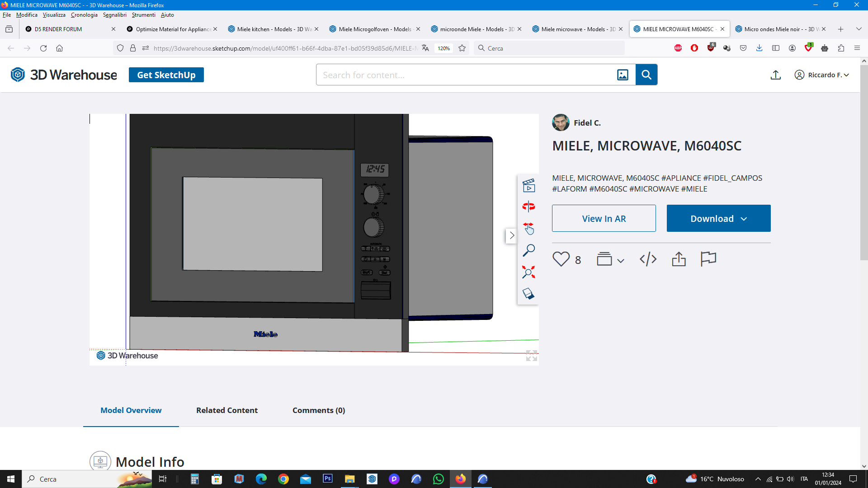
Task: Select the Model Overview tab
Action: tap(131, 410)
